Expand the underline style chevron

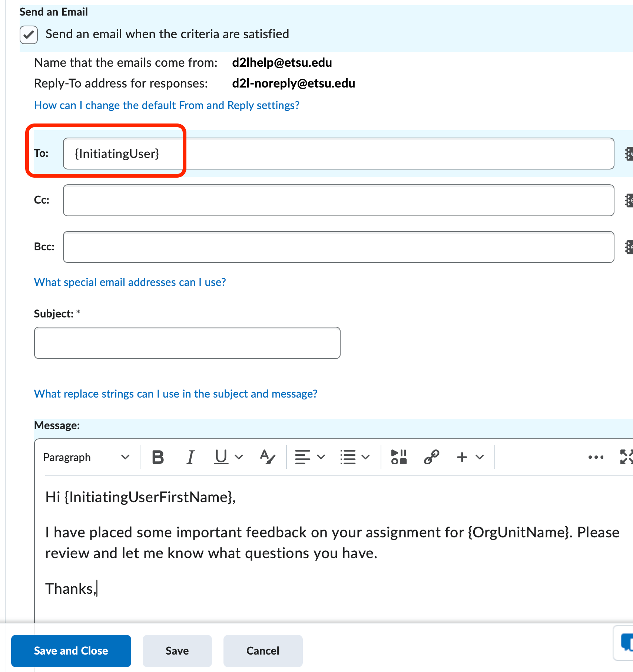click(239, 457)
